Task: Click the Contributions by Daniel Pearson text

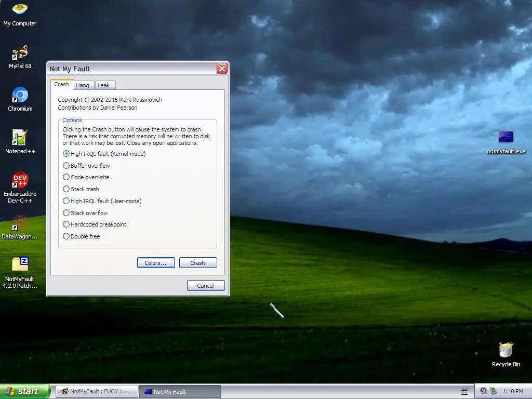Action: 97,108
